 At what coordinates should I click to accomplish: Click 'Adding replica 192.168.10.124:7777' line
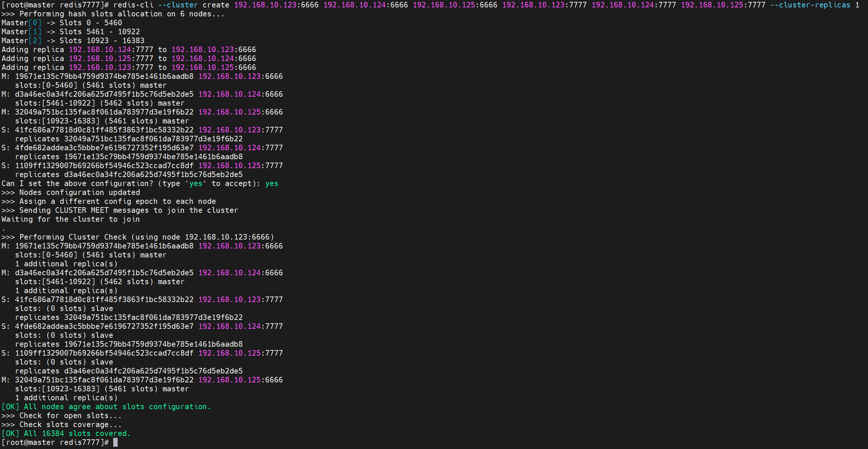129,49
